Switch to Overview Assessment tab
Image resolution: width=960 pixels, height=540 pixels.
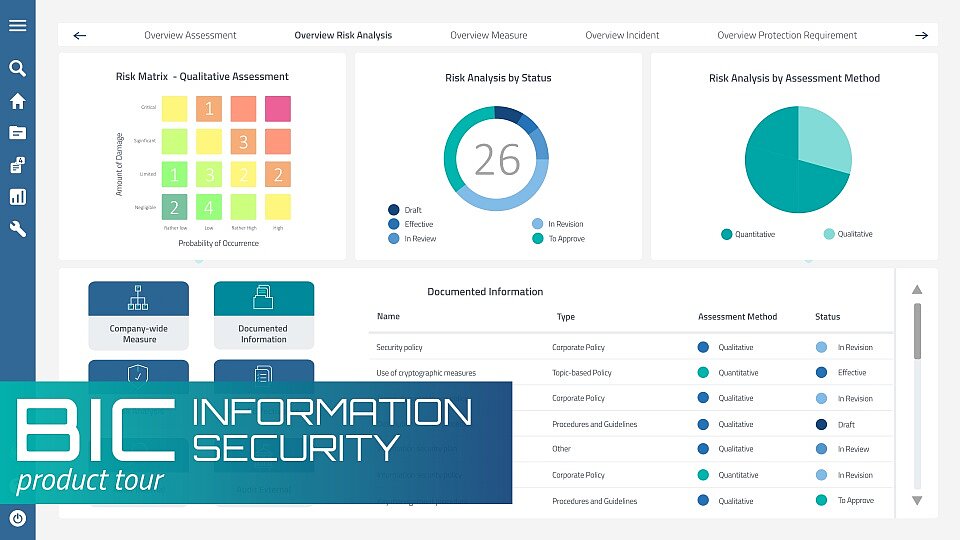[x=190, y=36]
